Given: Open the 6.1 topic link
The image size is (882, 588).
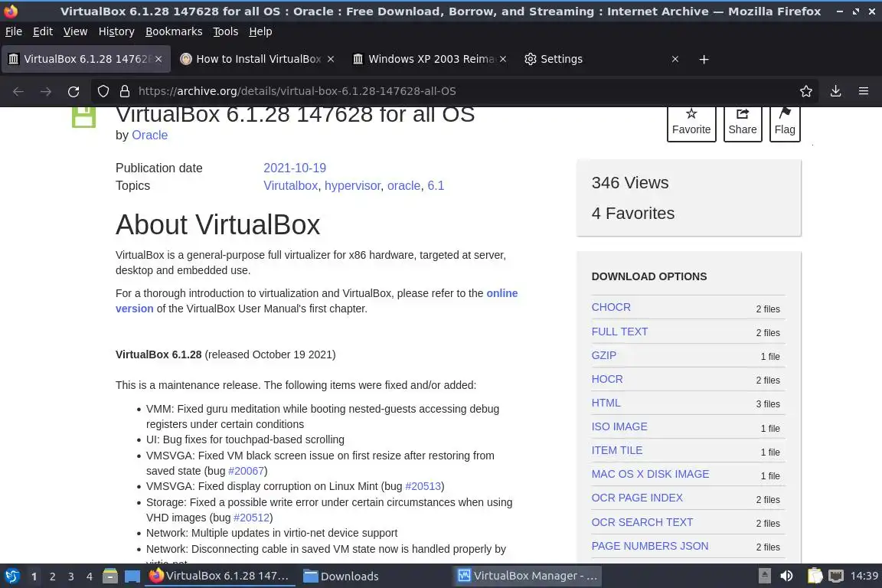Looking at the screenshot, I should pos(436,186).
